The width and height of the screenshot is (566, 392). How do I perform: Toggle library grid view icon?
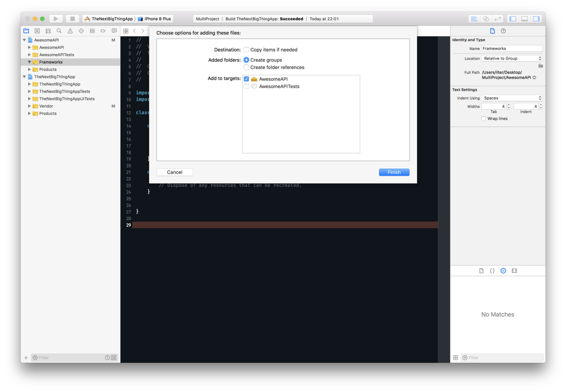pyautogui.click(x=456, y=358)
